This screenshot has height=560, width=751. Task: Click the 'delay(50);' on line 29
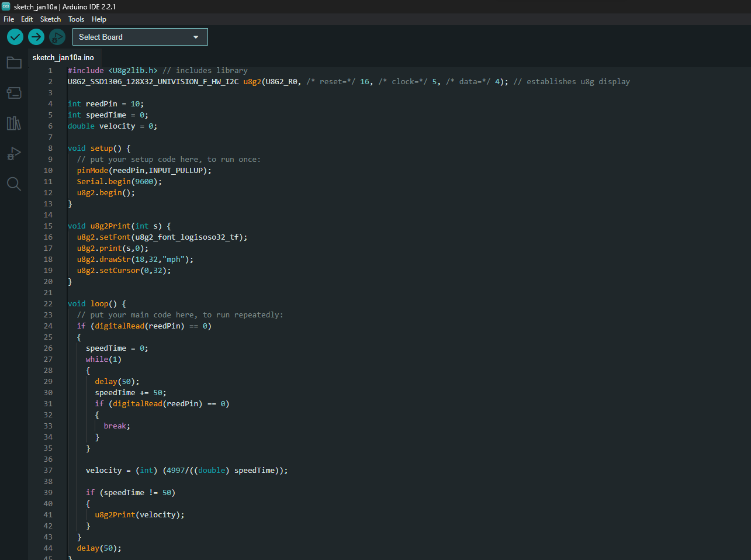click(117, 381)
